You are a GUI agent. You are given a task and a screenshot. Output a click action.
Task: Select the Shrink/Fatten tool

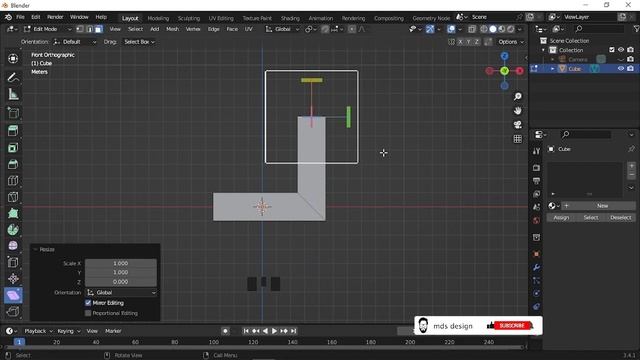[13, 279]
